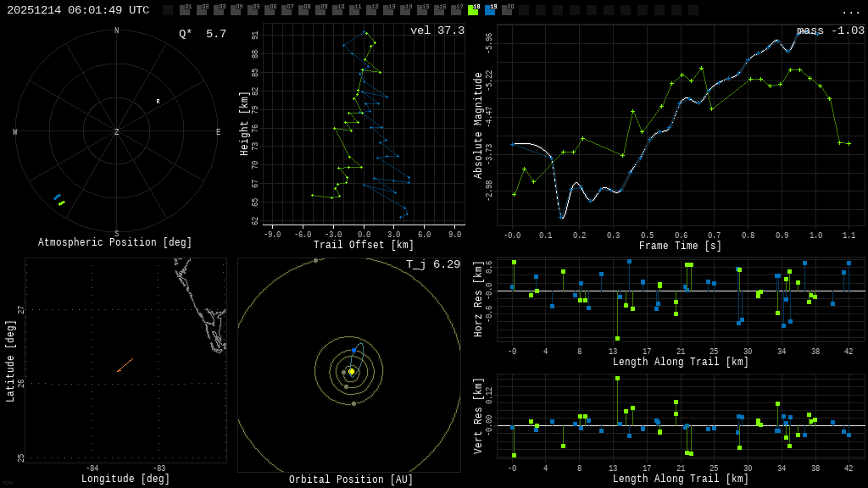Select station box labeled 01

(185, 10)
